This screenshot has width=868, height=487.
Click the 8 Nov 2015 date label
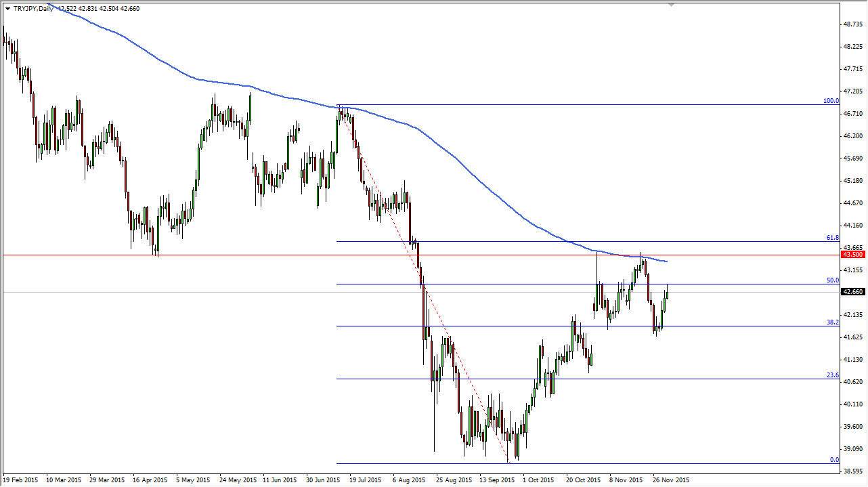[626, 480]
